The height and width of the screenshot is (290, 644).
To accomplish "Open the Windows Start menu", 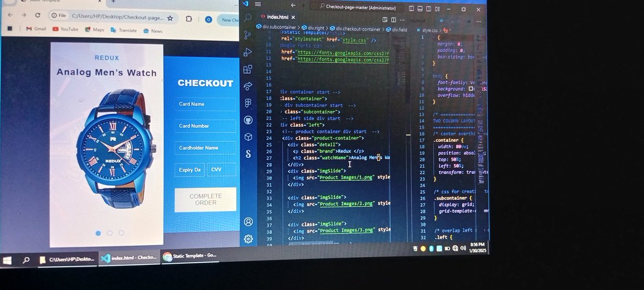I will [8, 260].
